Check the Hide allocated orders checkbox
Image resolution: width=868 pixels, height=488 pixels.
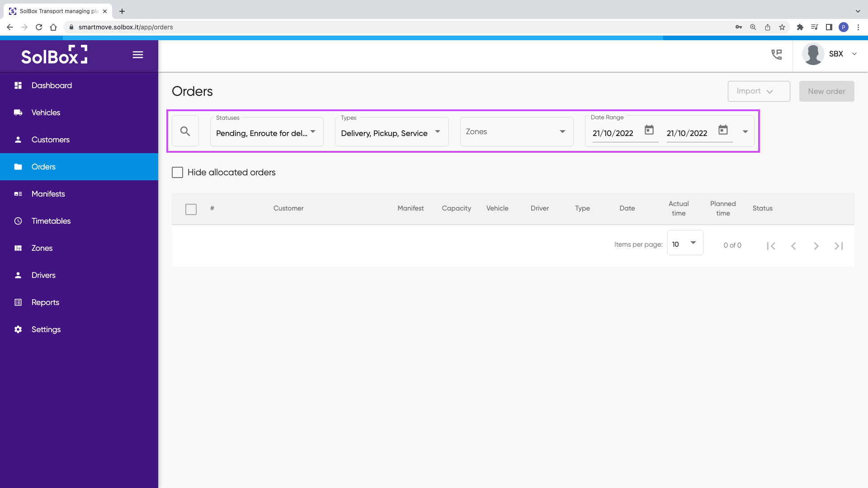point(177,172)
